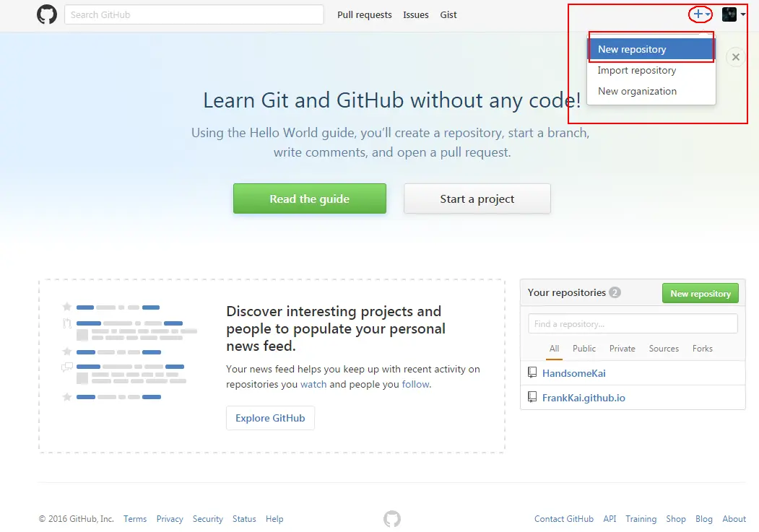This screenshot has width=759, height=532.
Task: Open the Blog footer link
Action: click(x=704, y=519)
